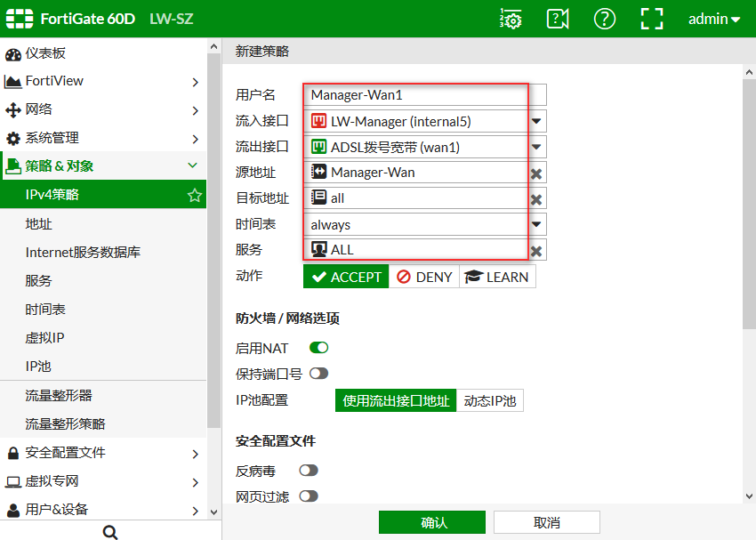The image size is (756, 540).
Task: Expand the 虚拟专网 menu
Action: (x=196, y=483)
